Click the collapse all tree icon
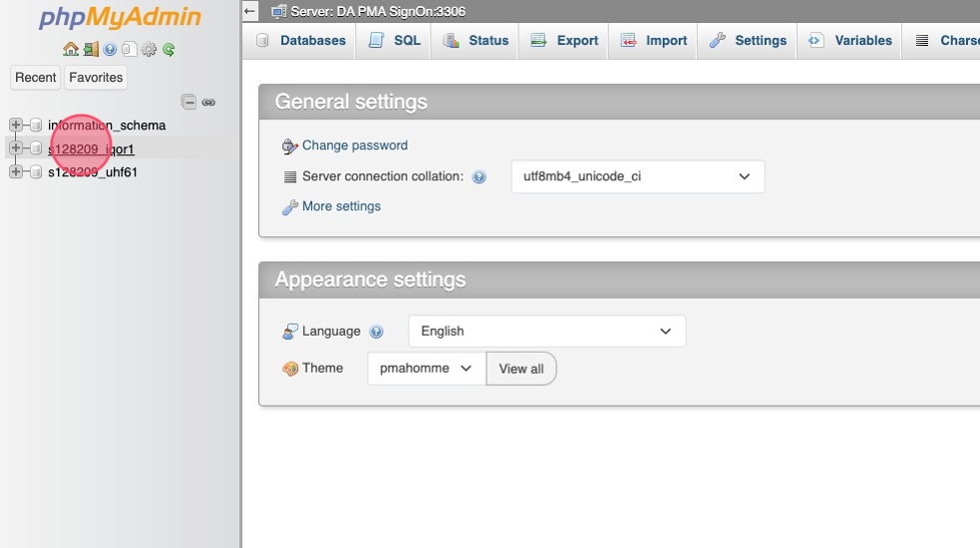Image resolution: width=980 pixels, height=548 pixels. click(188, 102)
